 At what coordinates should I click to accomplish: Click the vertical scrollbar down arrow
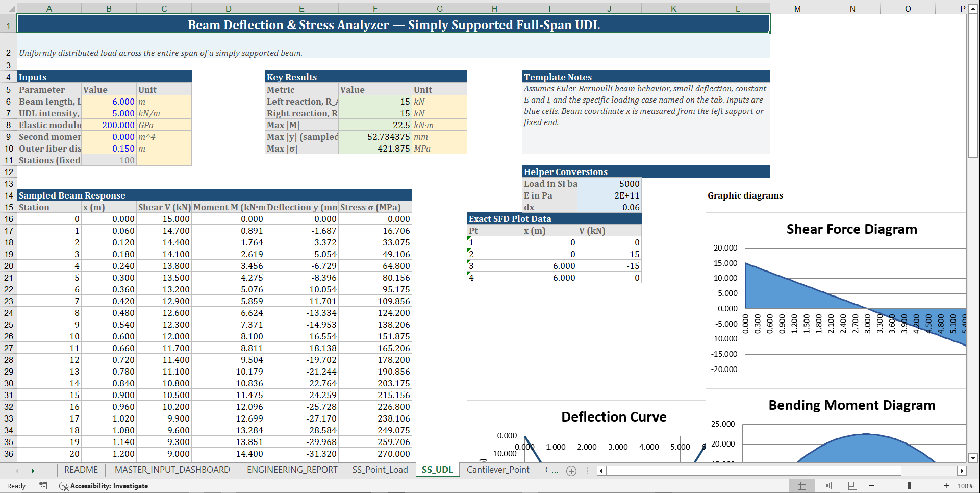click(x=972, y=458)
